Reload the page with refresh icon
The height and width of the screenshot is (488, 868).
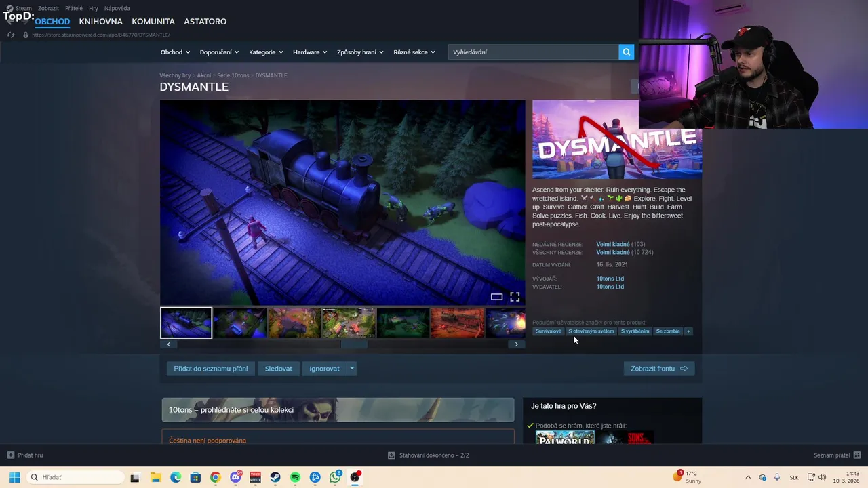click(x=10, y=35)
